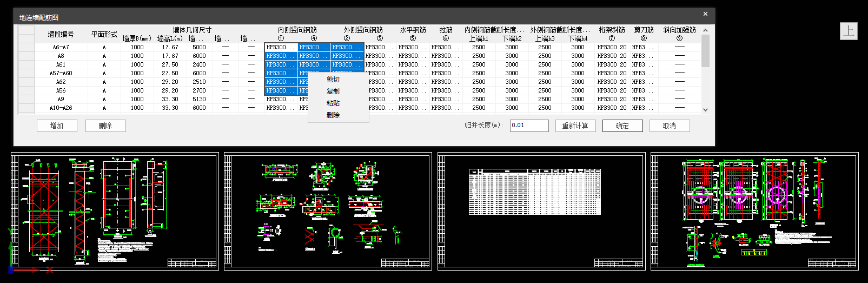
Task: Select the first drawing sheet with red trusses
Action: 115,211
